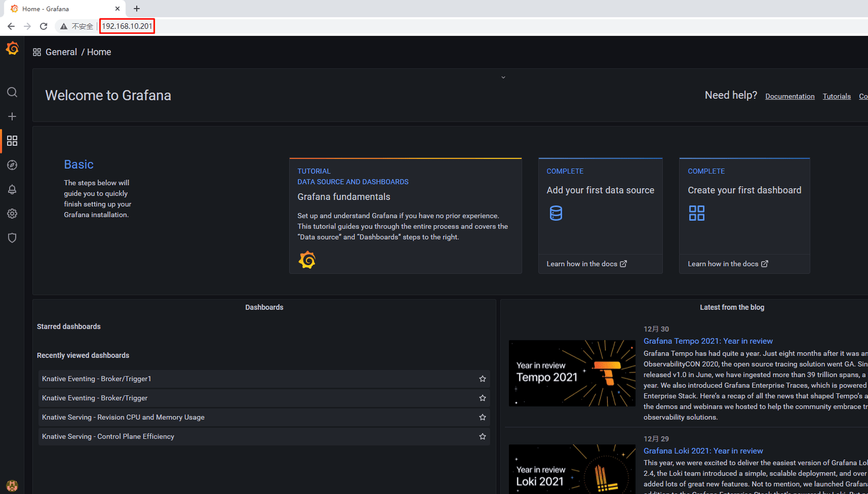Image resolution: width=868 pixels, height=494 pixels.
Task: Click the Latest from the blog panel title
Action: click(x=732, y=307)
